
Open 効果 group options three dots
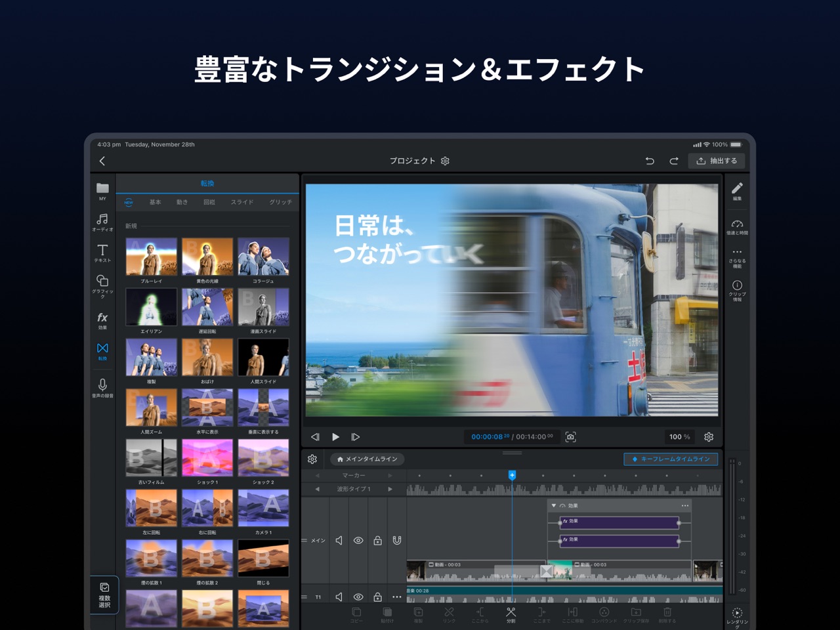point(684,505)
